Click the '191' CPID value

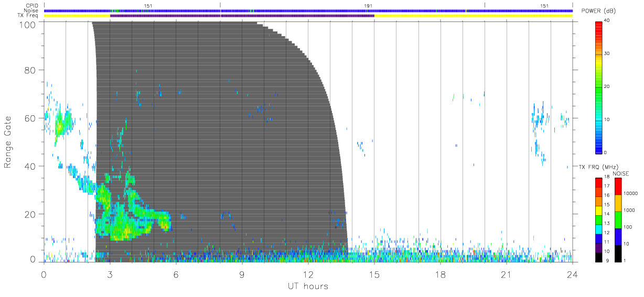368,6
